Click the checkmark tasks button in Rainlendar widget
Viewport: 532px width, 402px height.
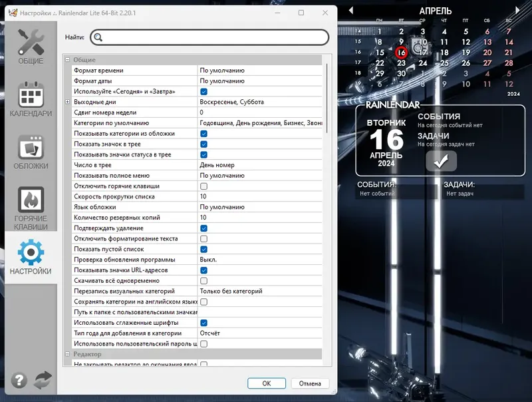(x=441, y=161)
